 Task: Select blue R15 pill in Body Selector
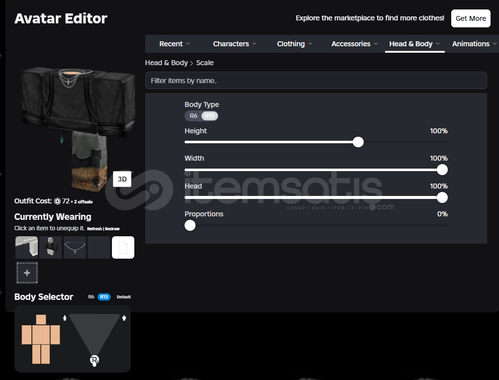point(104,297)
